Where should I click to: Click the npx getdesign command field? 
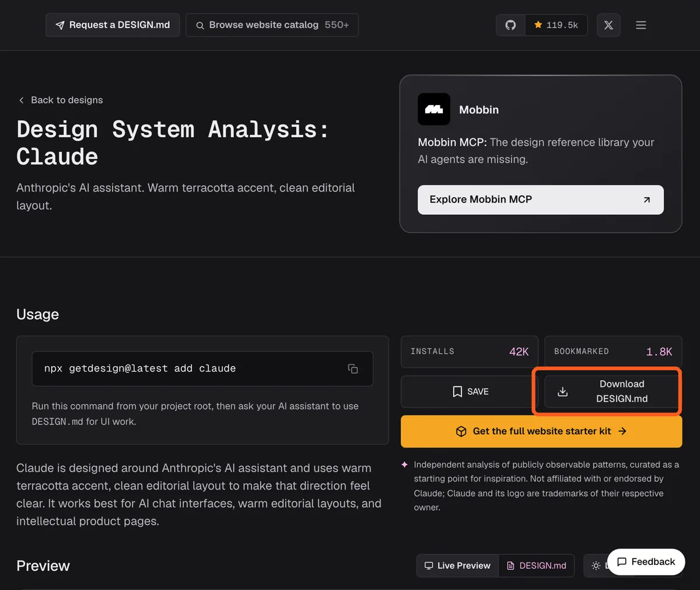pos(202,369)
